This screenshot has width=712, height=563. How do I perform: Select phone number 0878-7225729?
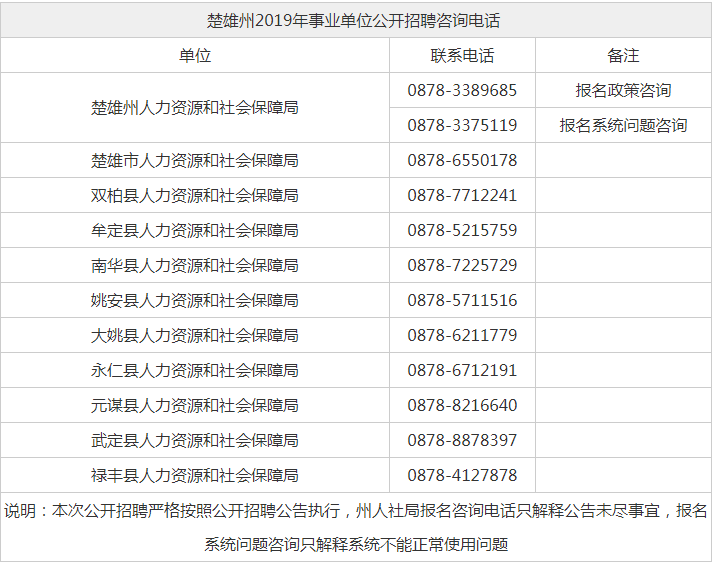pos(462,265)
